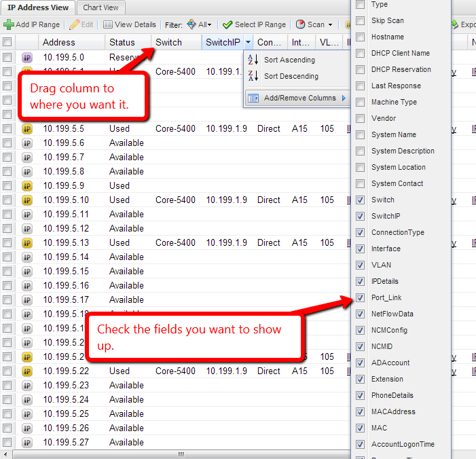Enable the Vendor column checkbox

(x=360, y=118)
